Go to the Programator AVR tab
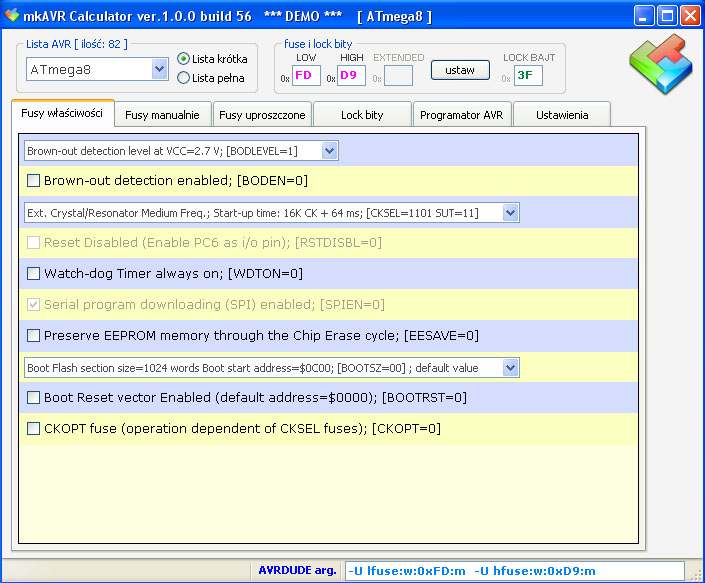This screenshot has width=705, height=583. pyautogui.click(x=462, y=115)
